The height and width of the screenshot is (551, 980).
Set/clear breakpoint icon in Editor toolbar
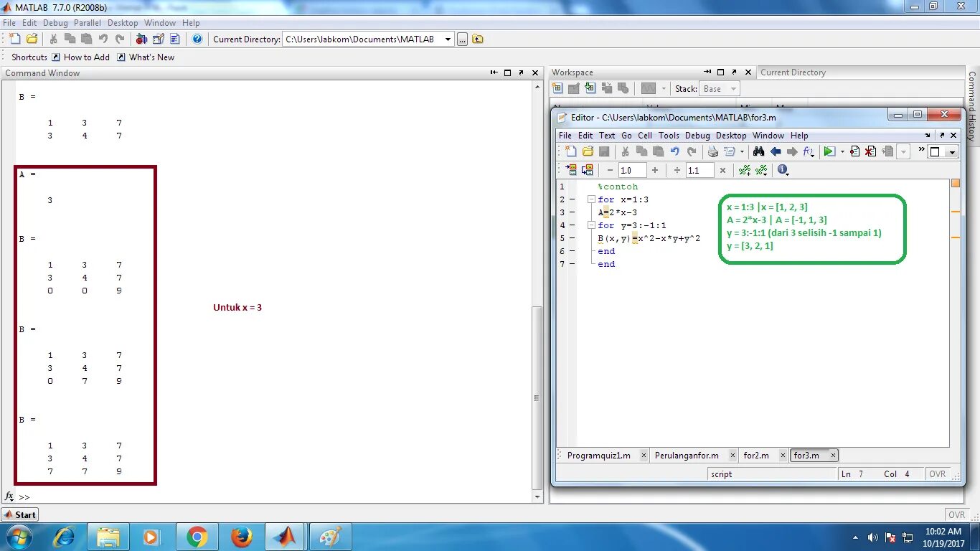854,151
